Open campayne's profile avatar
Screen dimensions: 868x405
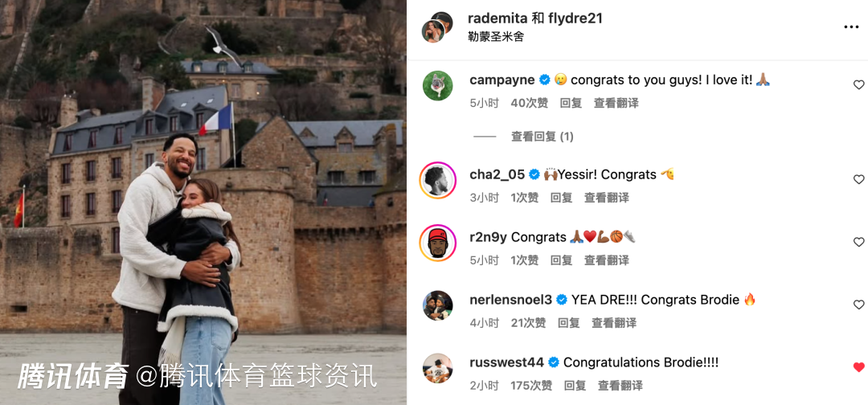pos(437,86)
